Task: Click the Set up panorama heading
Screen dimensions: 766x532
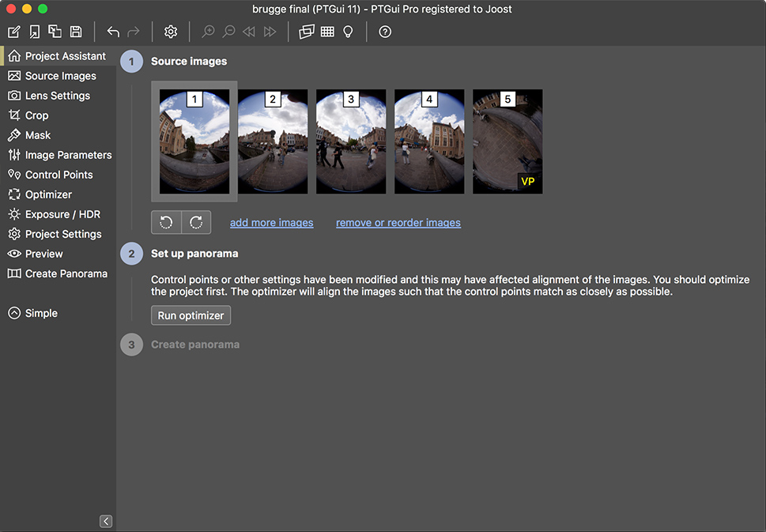Action: [194, 254]
